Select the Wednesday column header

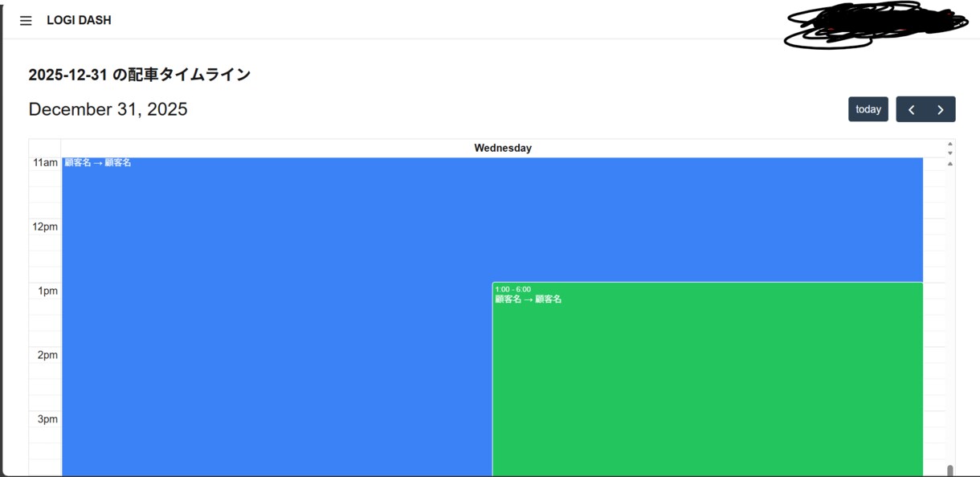[x=503, y=148]
